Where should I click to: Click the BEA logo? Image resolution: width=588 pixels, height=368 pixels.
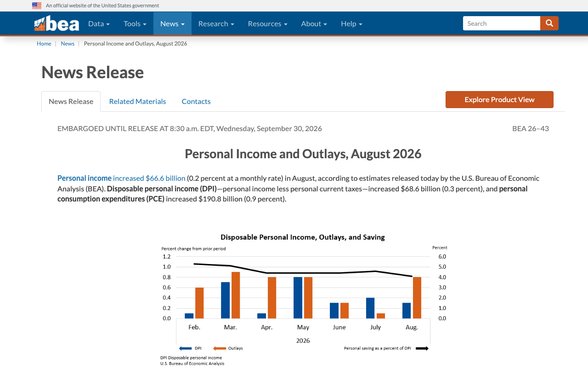tap(57, 23)
